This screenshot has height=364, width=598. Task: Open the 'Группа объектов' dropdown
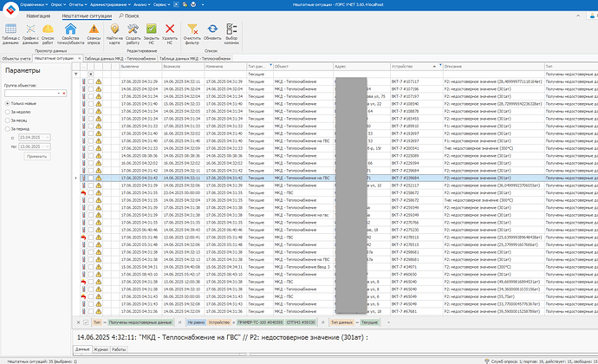59,93
